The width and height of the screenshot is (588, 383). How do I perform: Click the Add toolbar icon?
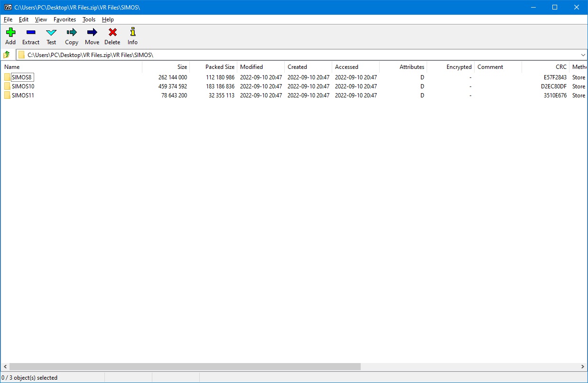10,36
